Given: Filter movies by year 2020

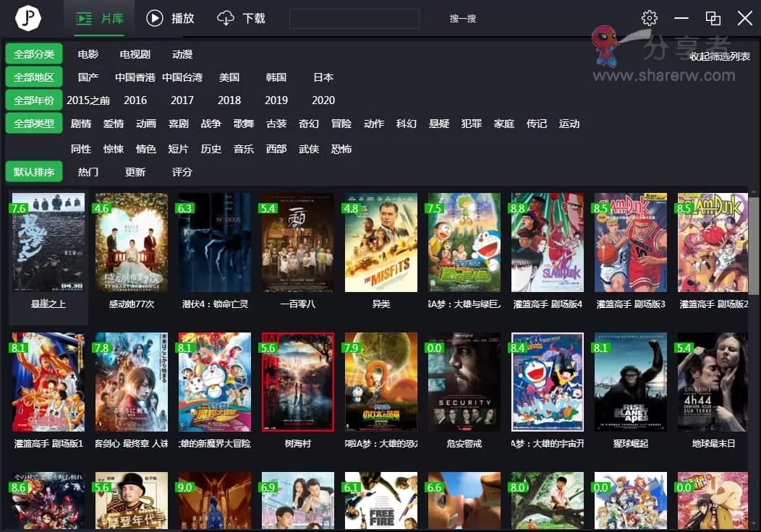Looking at the screenshot, I should [x=323, y=100].
